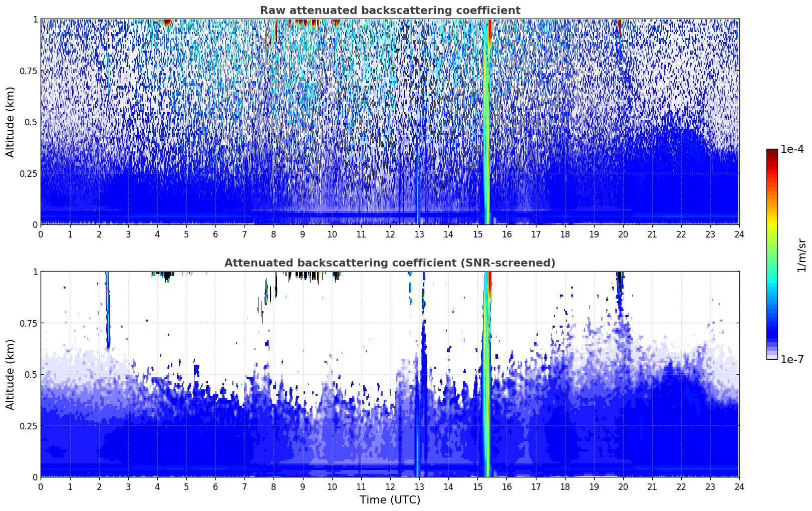Click the "0.25" altitude tick of the raw plot
Screen dimensions: 812x511
pos(29,173)
